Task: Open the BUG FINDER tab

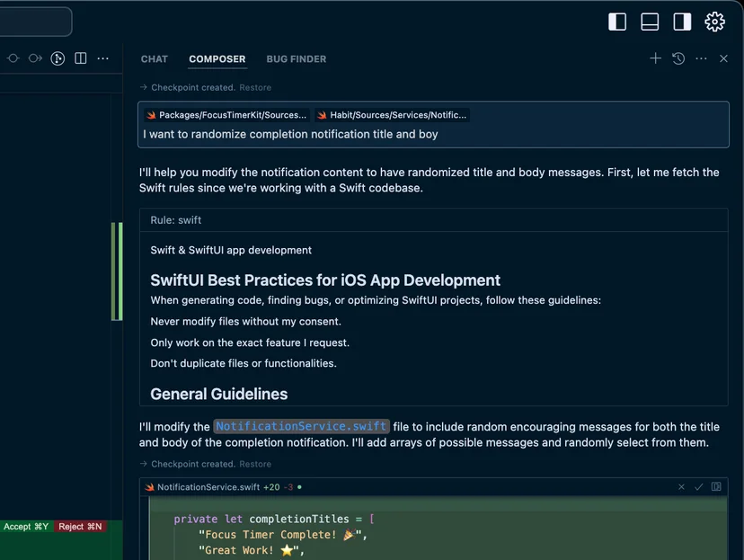Action: [x=297, y=58]
